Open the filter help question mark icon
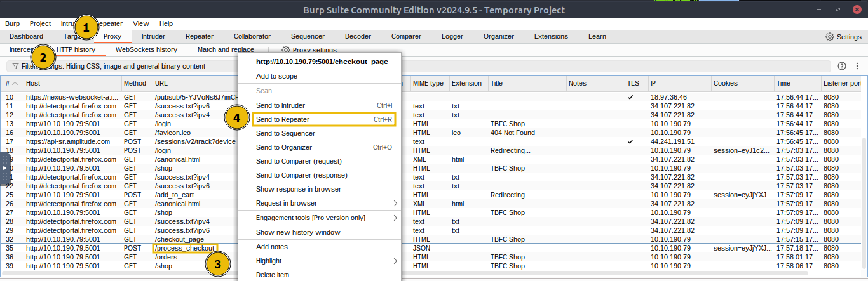Viewport: 868px width, 281px height. (842, 66)
